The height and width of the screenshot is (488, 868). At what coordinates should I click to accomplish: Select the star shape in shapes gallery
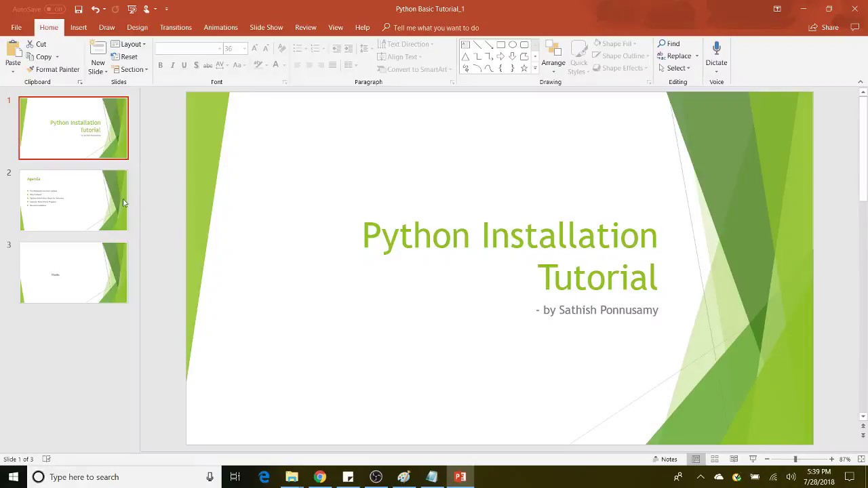(x=524, y=68)
